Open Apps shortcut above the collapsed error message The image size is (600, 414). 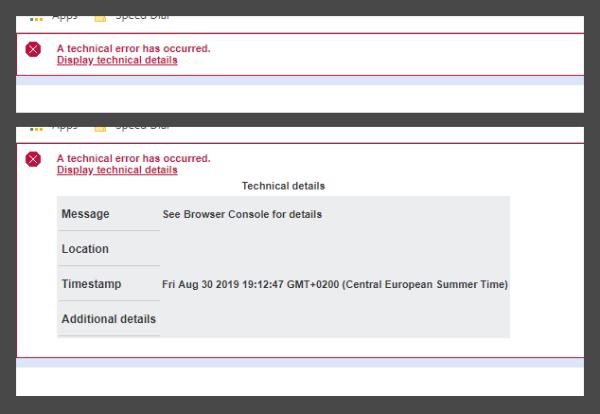(54, 18)
